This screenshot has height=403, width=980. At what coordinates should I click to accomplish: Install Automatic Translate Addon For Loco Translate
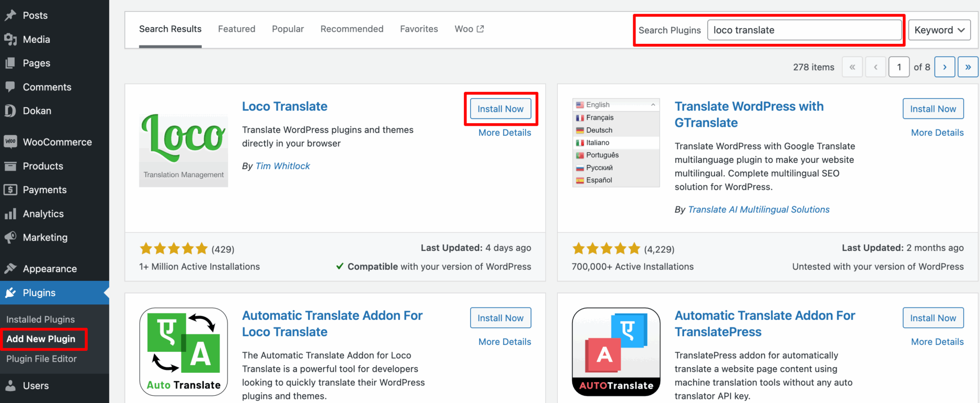tap(501, 318)
